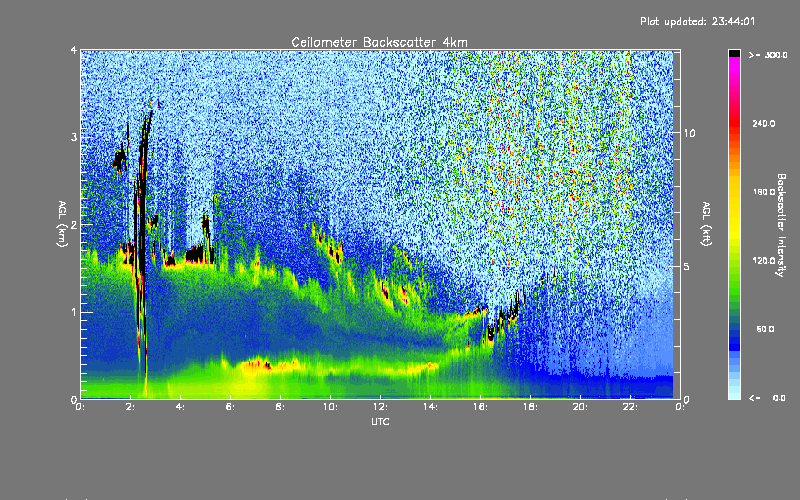Image resolution: width=800 pixels, height=500 pixels.
Task: Click the '2:' UTC tick label
Action: pos(131,407)
